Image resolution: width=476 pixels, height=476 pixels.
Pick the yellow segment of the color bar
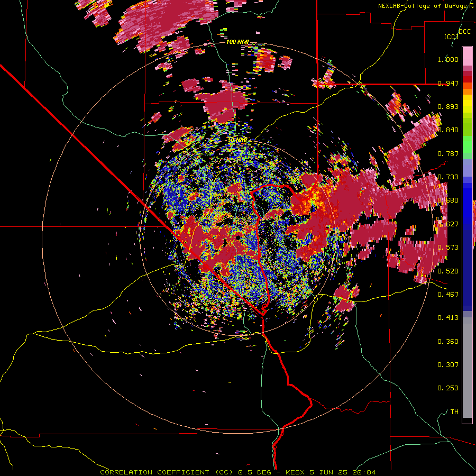coord(467,104)
